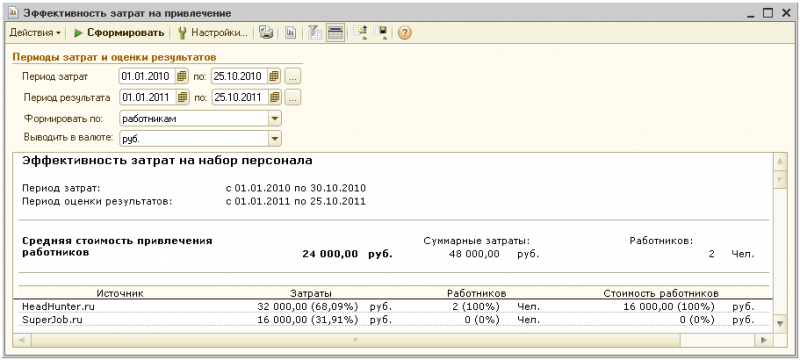
Task: Click the horizontal scrollbar left arrow
Action: coord(21,340)
